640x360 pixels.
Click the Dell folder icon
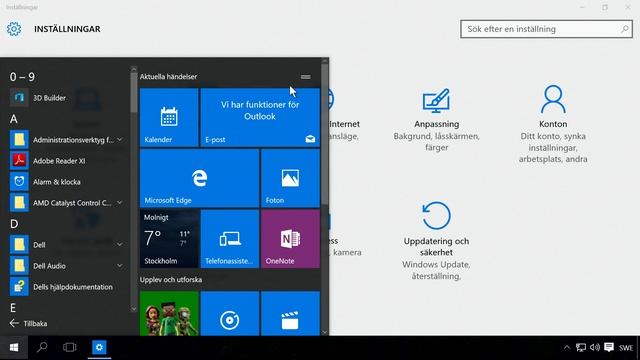[19, 244]
